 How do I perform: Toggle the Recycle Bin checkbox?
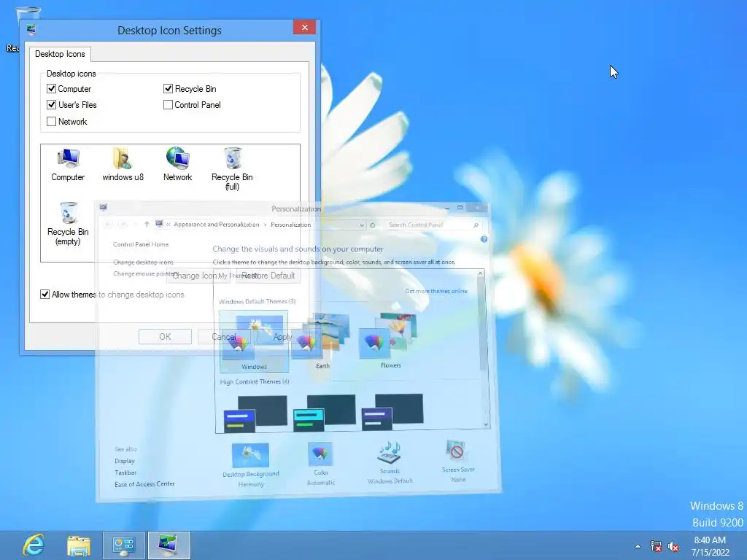coord(168,88)
